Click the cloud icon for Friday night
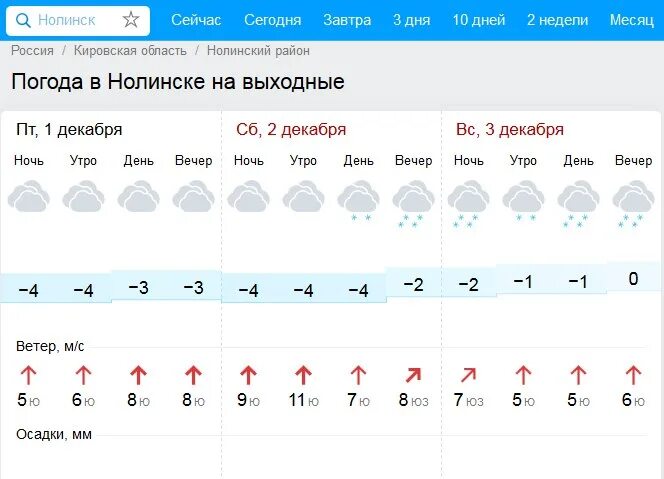664x479 pixels. click(29, 196)
